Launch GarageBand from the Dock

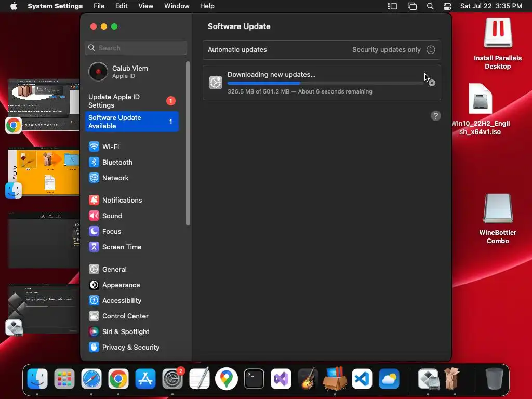coord(308,379)
